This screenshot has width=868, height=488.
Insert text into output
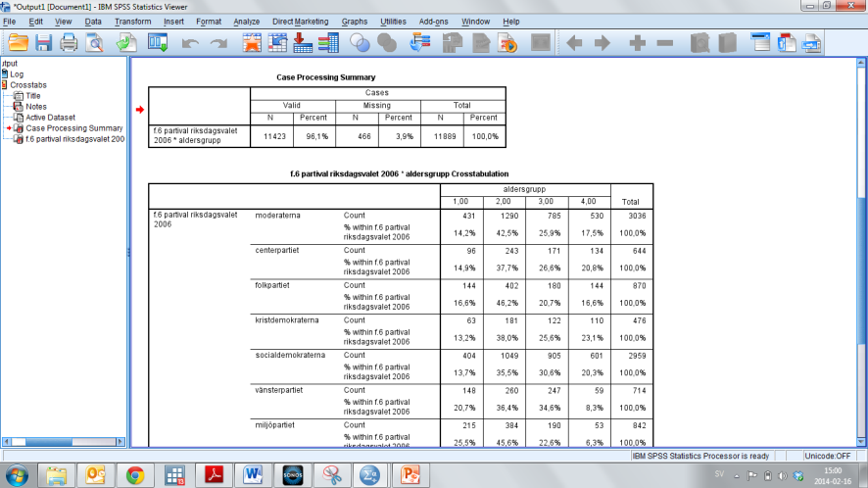(812, 43)
